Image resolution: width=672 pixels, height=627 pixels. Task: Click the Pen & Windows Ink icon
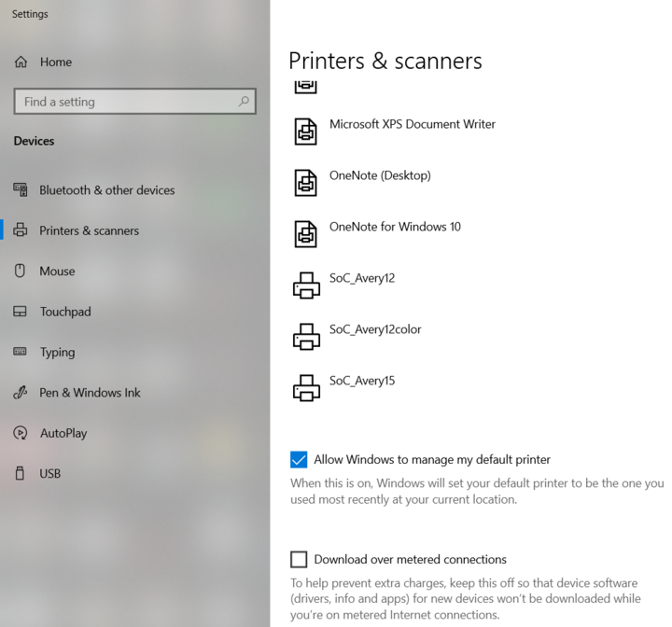click(x=21, y=392)
